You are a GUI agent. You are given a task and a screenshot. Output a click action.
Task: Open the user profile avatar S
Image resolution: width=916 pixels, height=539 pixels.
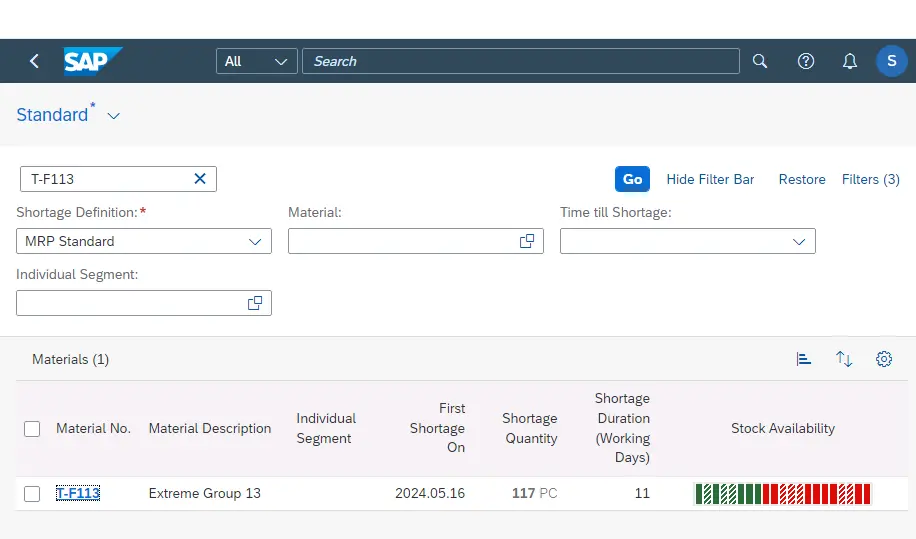pos(891,61)
